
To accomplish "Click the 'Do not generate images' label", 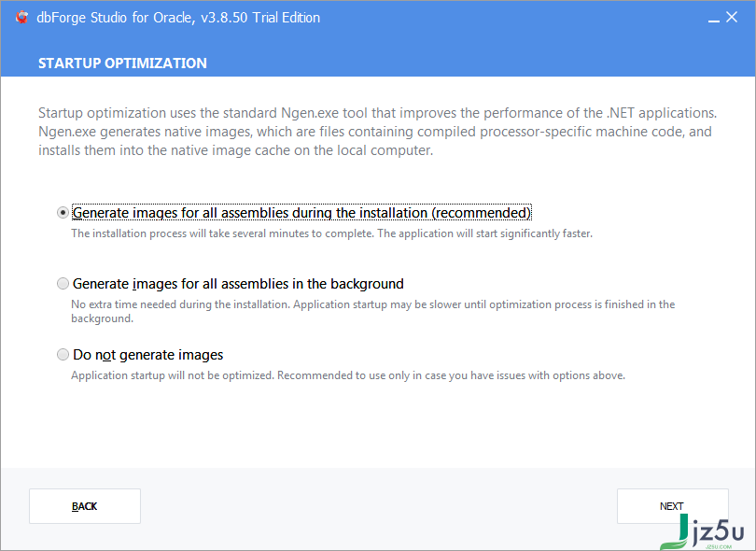I will 148,355.
